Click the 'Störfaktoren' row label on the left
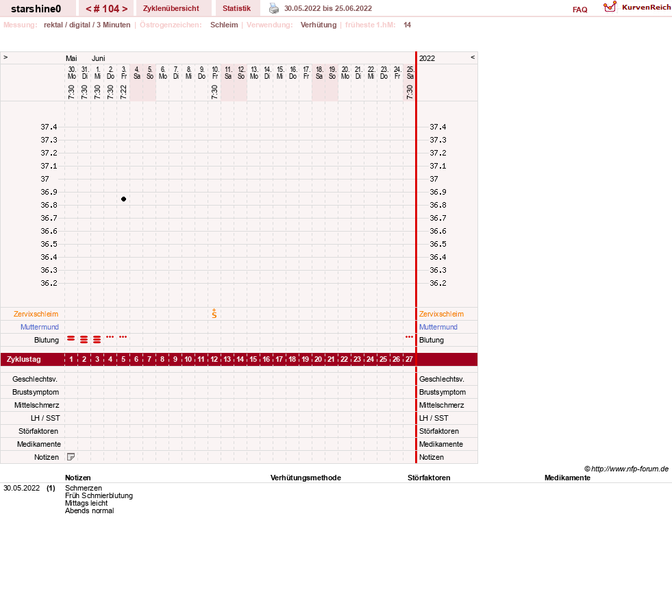The image size is (672, 616). click(x=38, y=431)
